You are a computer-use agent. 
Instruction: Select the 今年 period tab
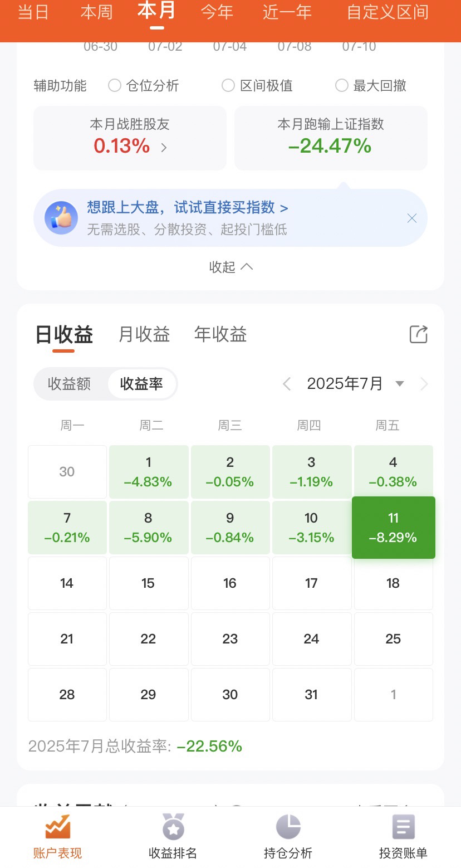pyautogui.click(x=217, y=12)
